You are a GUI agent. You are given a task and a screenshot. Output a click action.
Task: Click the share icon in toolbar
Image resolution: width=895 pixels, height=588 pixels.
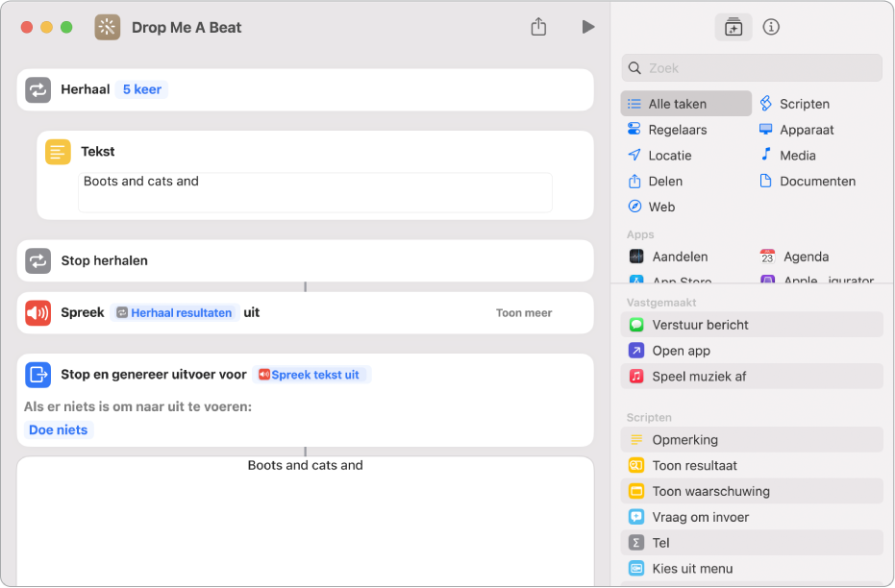[538, 27]
